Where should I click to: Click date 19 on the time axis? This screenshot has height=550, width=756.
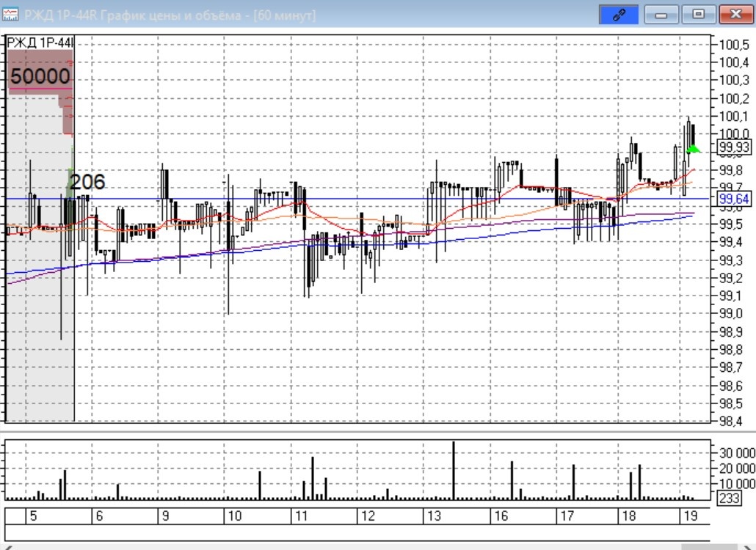(x=691, y=516)
